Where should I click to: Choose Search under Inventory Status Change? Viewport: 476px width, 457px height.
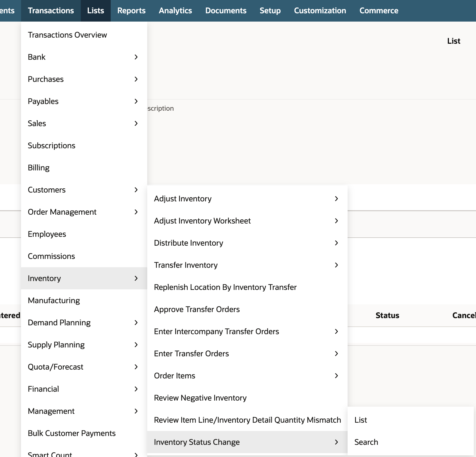tap(411, 442)
